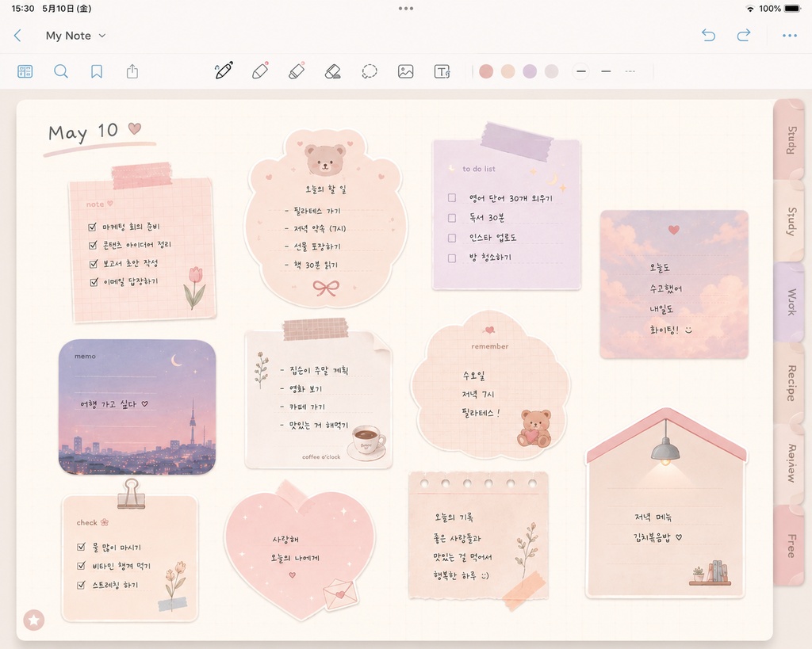Select the thickest stroke width
The height and width of the screenshot is (649, 812).
581,71
